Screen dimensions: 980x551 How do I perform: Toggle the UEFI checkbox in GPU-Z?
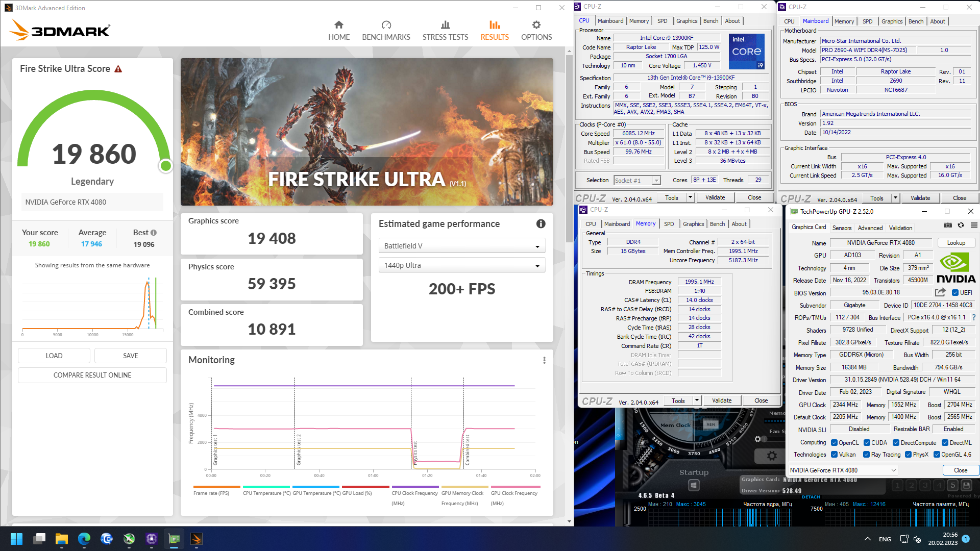[x=955, y=293]
